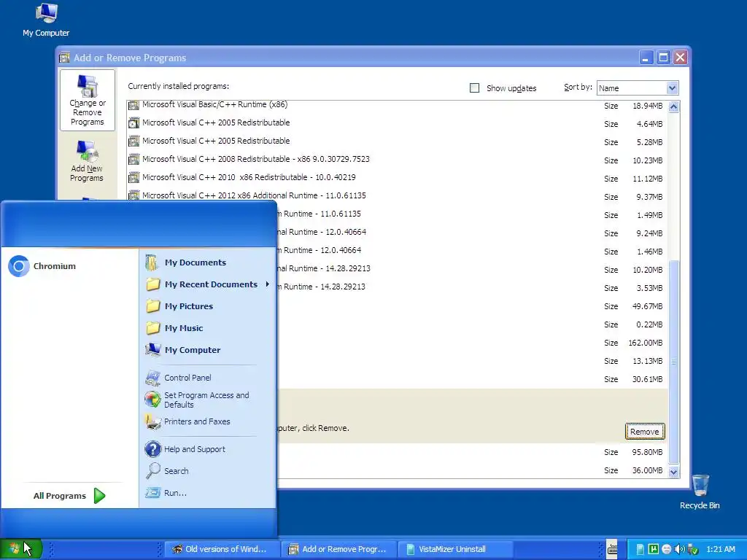Select Visual C++ 2012 x86 Additional Runtime
This screenshot has width=747, height=560.
click(x=397, y=195)
